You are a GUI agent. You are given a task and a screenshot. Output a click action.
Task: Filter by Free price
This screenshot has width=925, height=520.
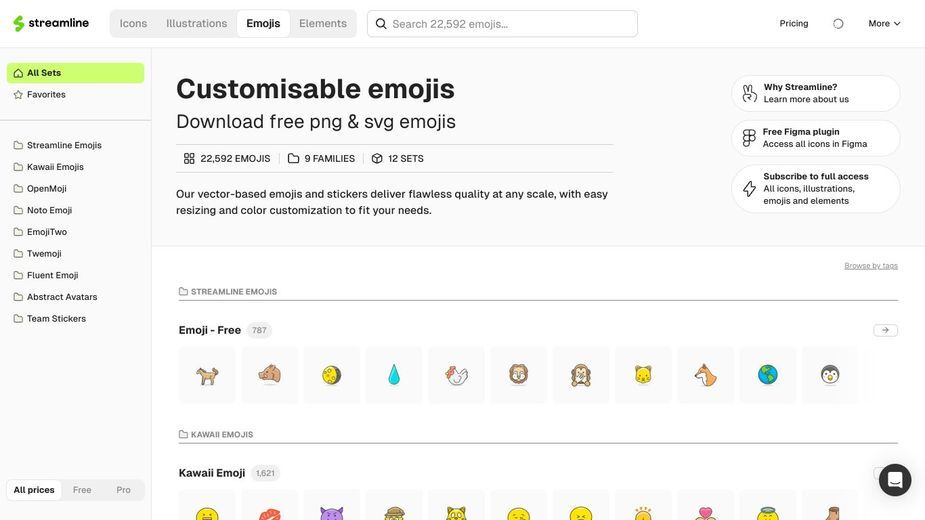(82, 490)
